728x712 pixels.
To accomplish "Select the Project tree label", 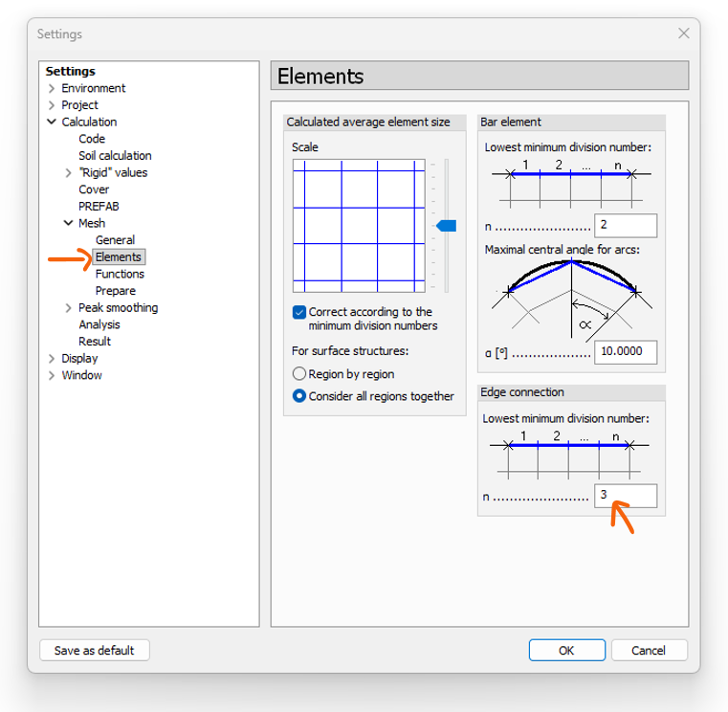I will (x=79, y=105).
